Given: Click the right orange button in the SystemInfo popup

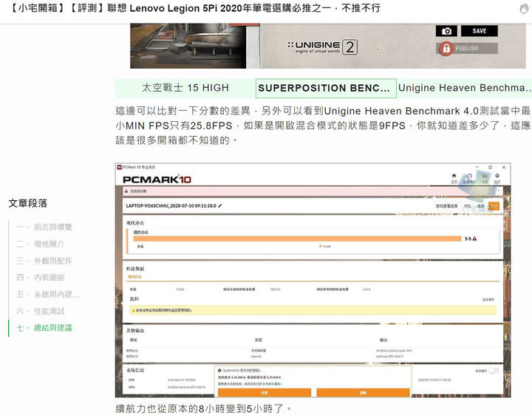Looking at the screenshot, I should click(x=363, y=393).
